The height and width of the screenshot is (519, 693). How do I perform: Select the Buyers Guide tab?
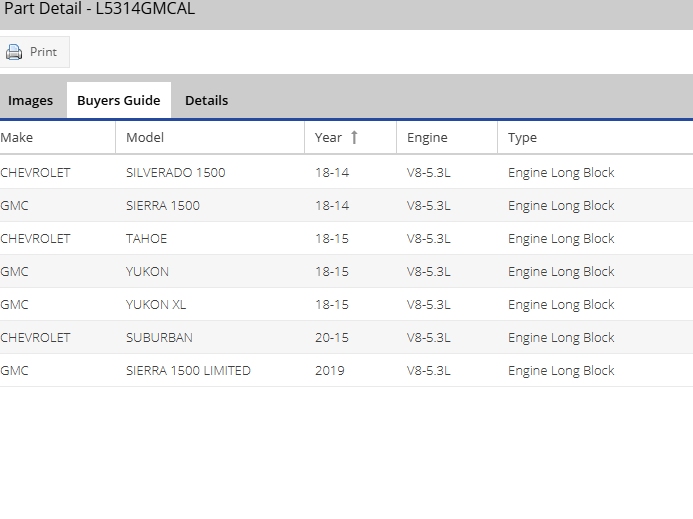tap(119, 100)
